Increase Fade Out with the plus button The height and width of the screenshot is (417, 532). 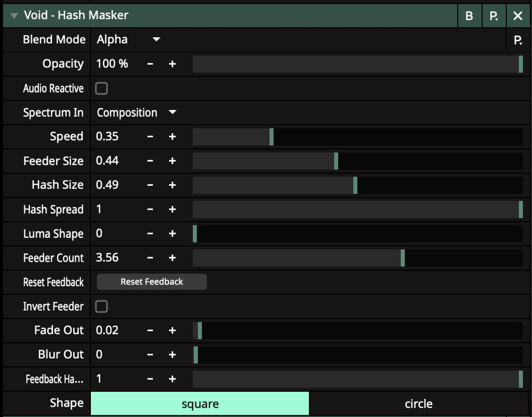172,330
